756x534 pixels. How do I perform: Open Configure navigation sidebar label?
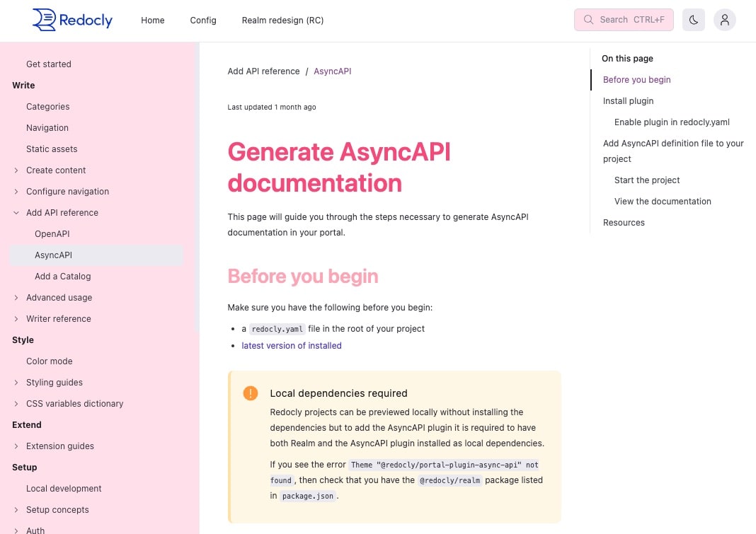(67, 192)
